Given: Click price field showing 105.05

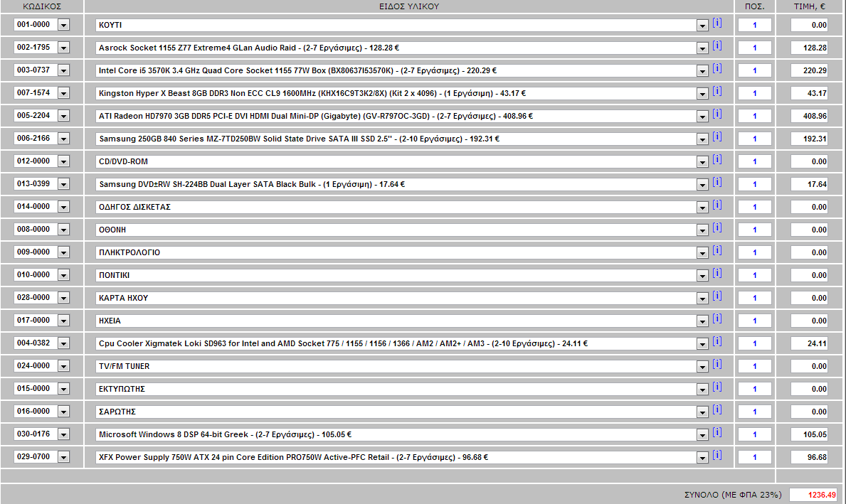Looking at the screenshot, I should 809,434.
